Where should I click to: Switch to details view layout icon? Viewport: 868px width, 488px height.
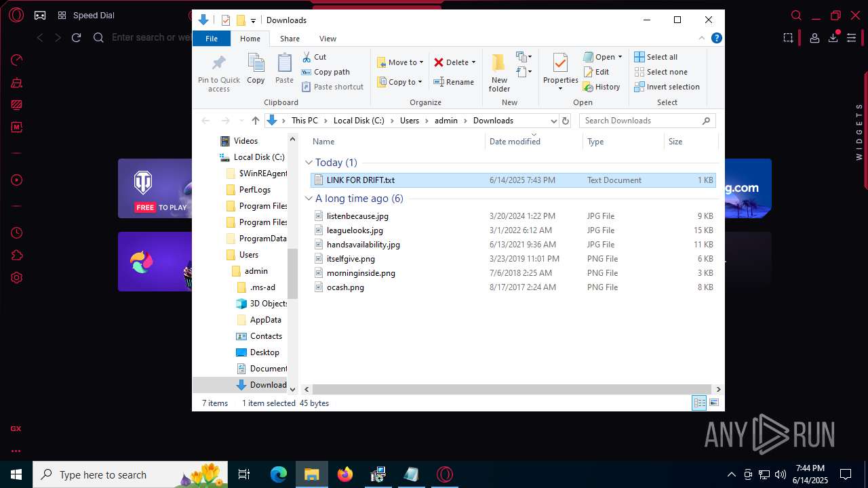[699, 403]
